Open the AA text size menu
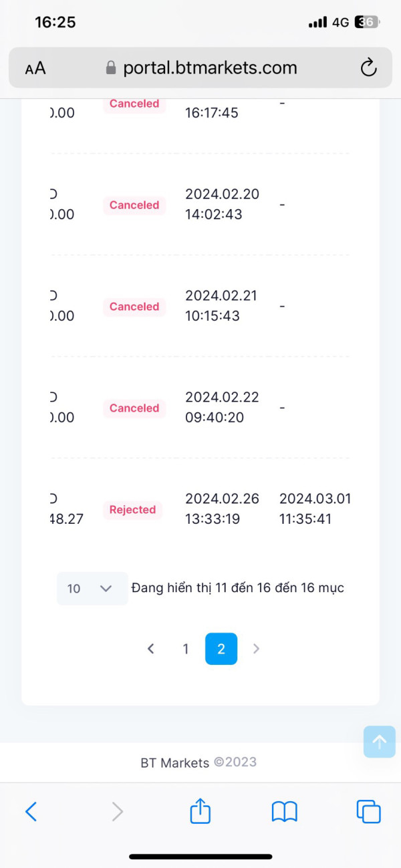The height and width of the screenshot is (868, 401). 35,68
